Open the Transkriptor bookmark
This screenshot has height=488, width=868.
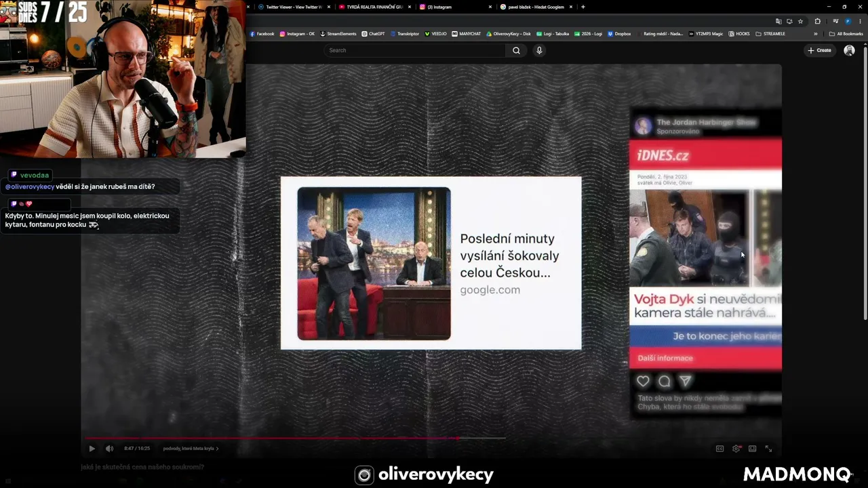(x=406, y=33)
